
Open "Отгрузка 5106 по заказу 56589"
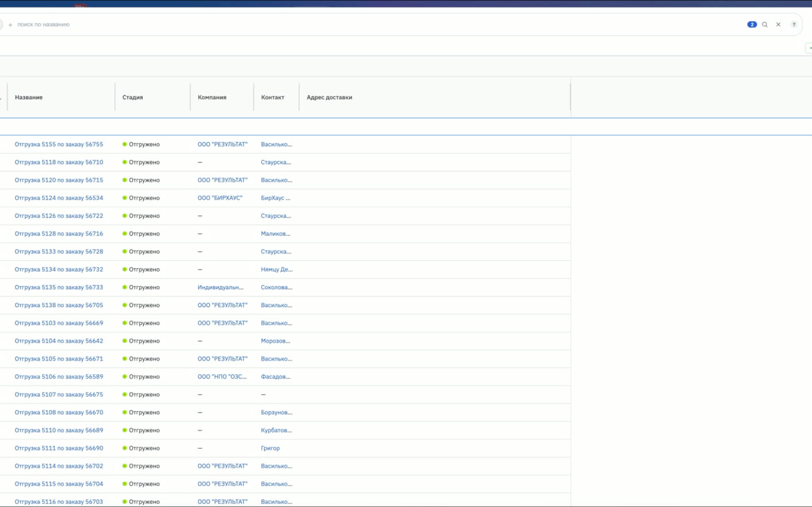click(59, 377)
